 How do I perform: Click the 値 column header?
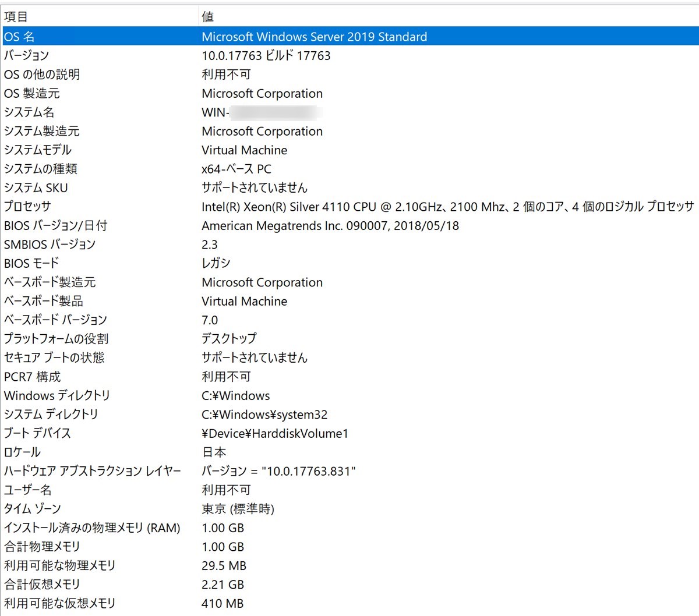coord(449,17)
